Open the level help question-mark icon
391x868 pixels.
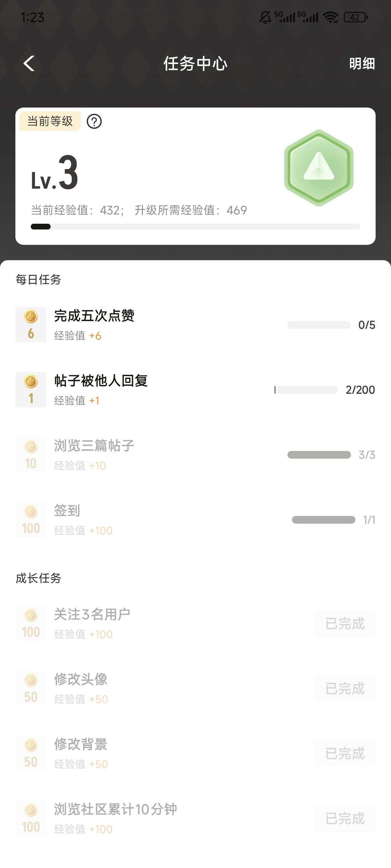pyautogui.click(x=94, y=121)
